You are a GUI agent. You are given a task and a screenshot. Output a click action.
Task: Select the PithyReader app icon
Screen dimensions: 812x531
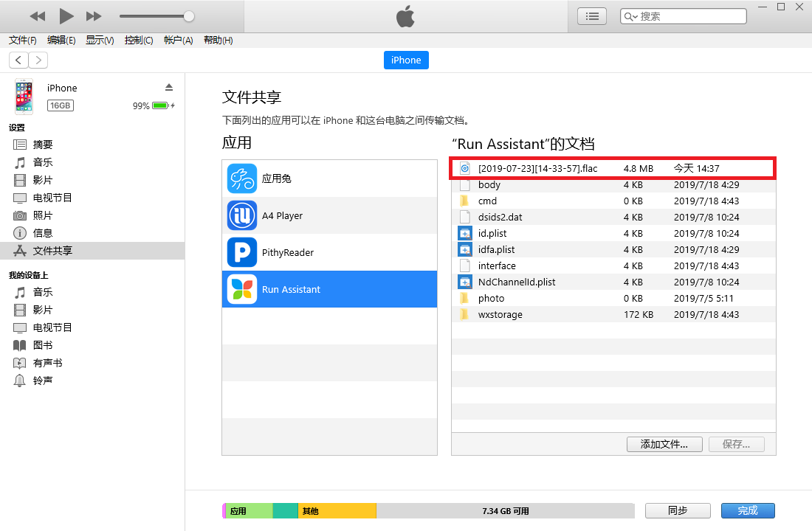click(242, 252)
